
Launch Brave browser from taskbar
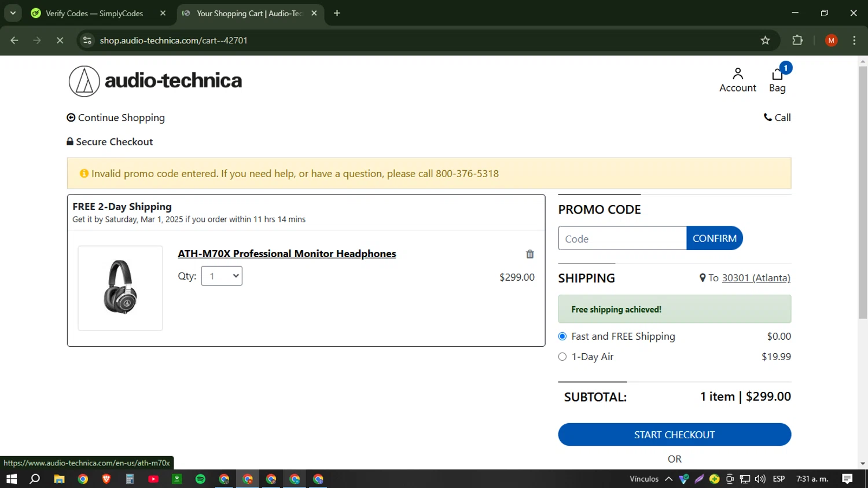[x=106, y=479]
